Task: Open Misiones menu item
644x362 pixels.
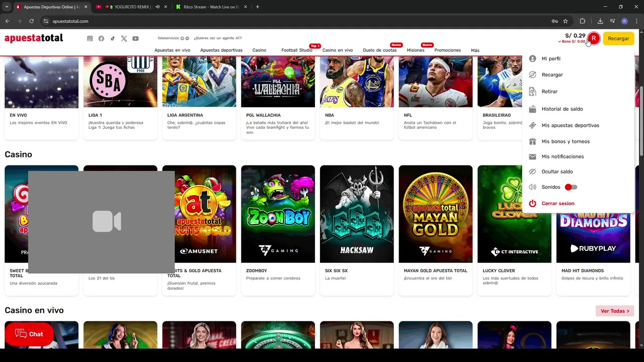Action: point(416,50)
